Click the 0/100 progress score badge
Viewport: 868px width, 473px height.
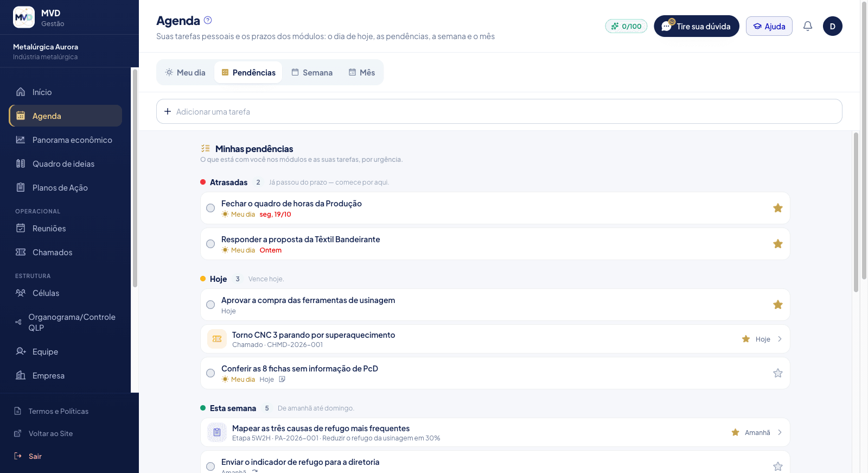point(626,26)
